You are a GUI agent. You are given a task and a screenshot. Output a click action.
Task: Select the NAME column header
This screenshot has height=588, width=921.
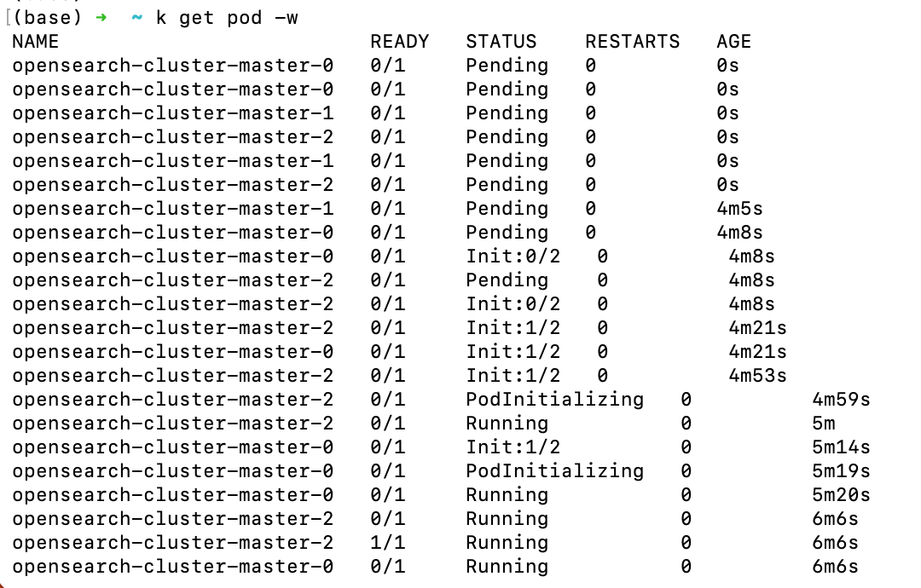[x=36, y=42]
